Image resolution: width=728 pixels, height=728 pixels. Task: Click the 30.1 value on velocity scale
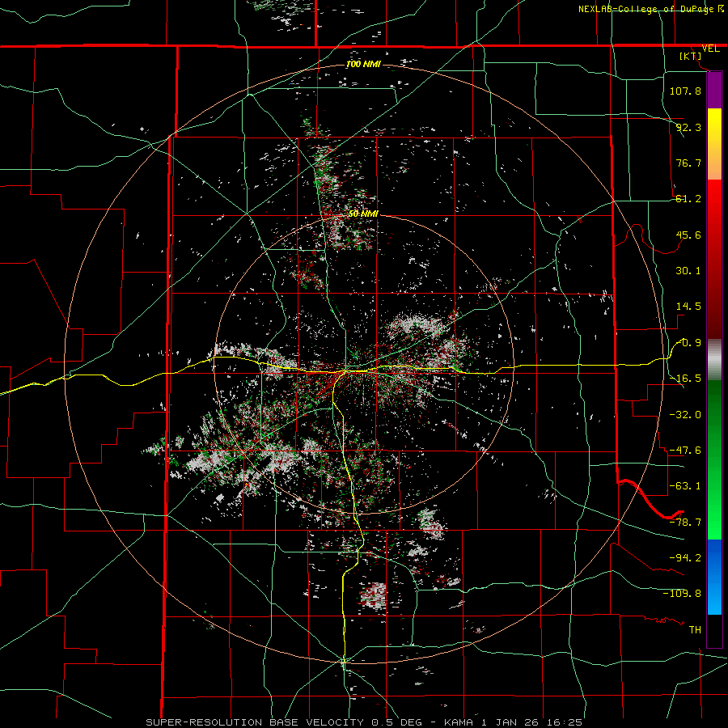coord(688,271)
